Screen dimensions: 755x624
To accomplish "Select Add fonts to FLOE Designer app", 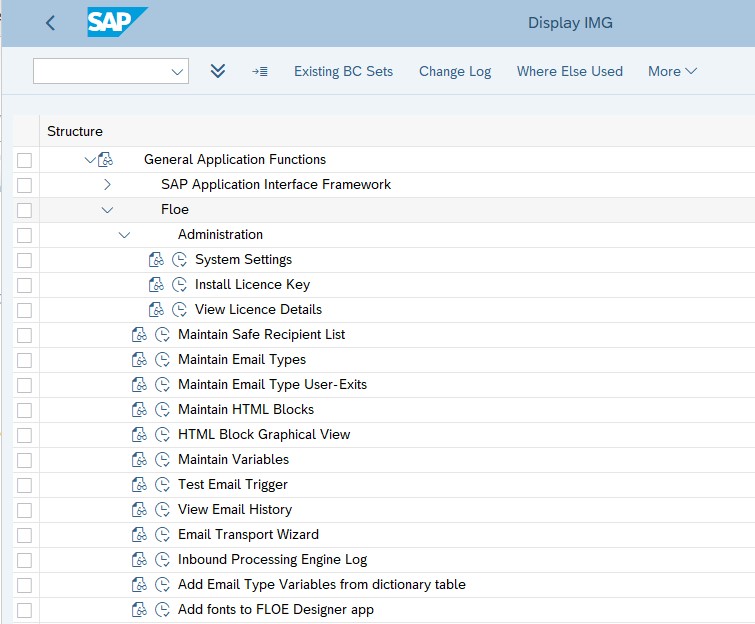I will (276, 610).
